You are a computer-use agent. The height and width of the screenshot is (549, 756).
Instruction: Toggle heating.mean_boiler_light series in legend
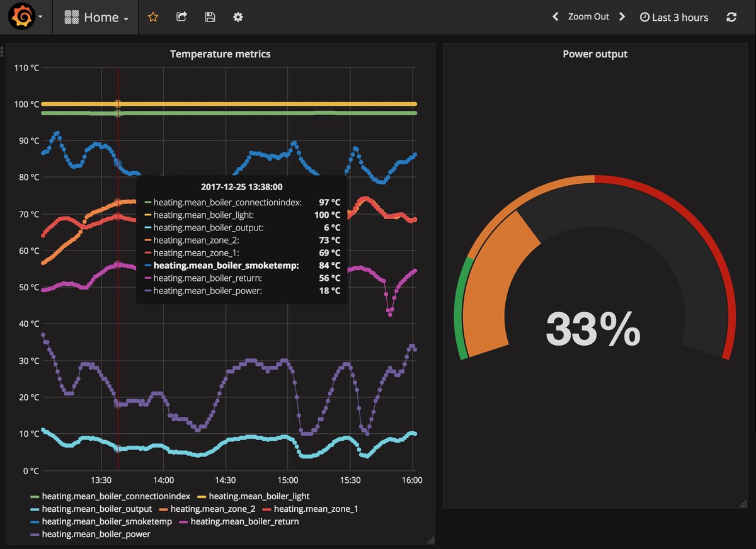(258, 496)
